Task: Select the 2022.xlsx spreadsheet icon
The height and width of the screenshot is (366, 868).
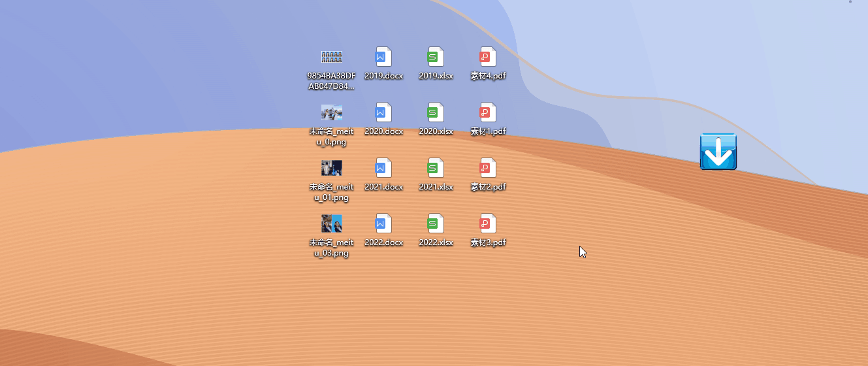Action: tap(436, 224)
